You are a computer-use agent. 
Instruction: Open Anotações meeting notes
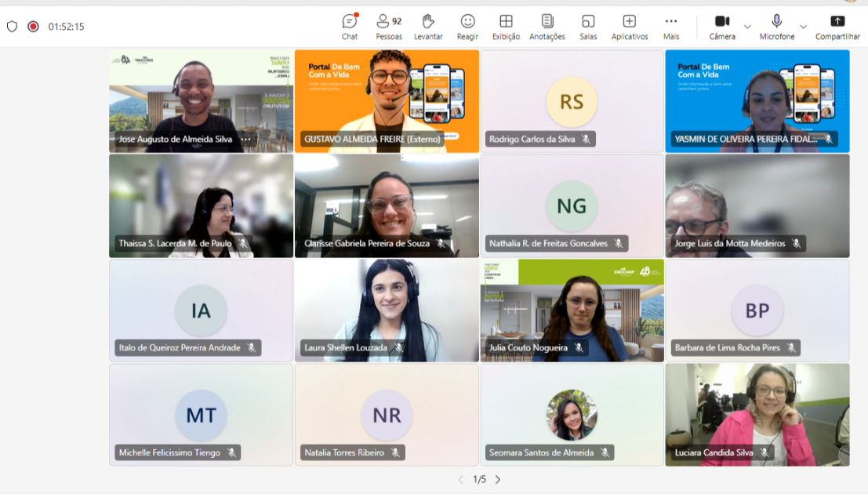pos(547,27)
